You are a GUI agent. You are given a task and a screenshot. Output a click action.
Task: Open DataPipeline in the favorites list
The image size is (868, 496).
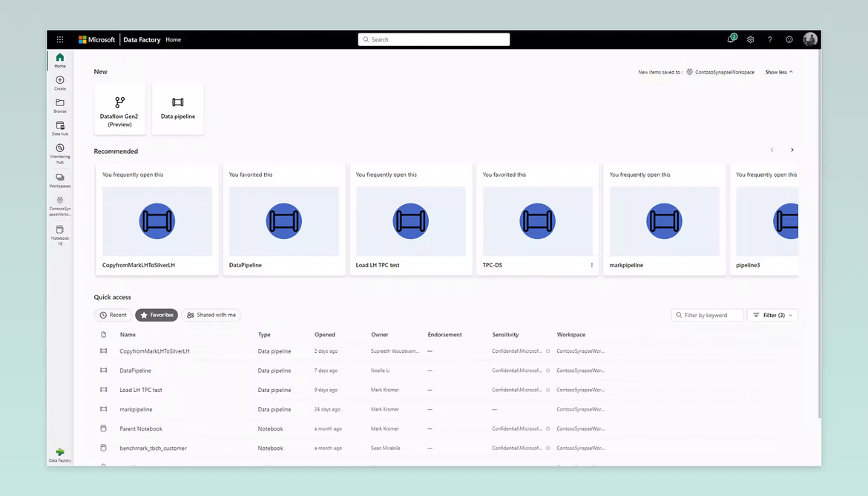pos(136,371)
